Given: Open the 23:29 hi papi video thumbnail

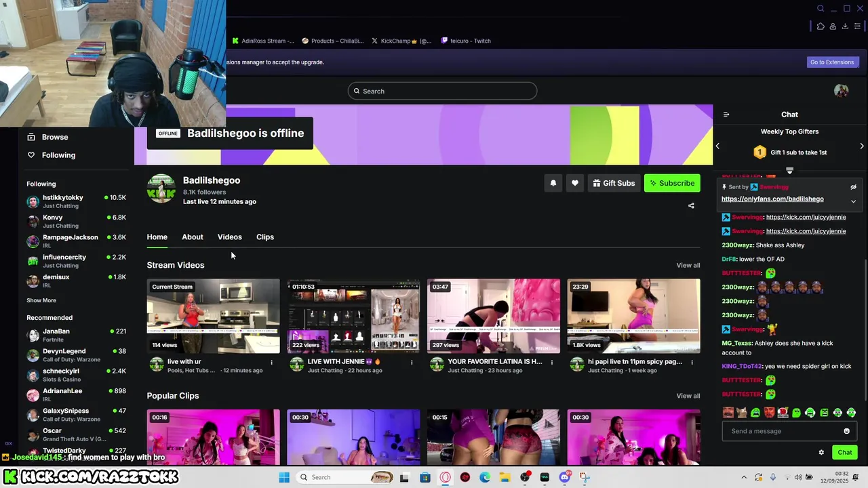Looking at the screenshot, I should coord(633,316).
